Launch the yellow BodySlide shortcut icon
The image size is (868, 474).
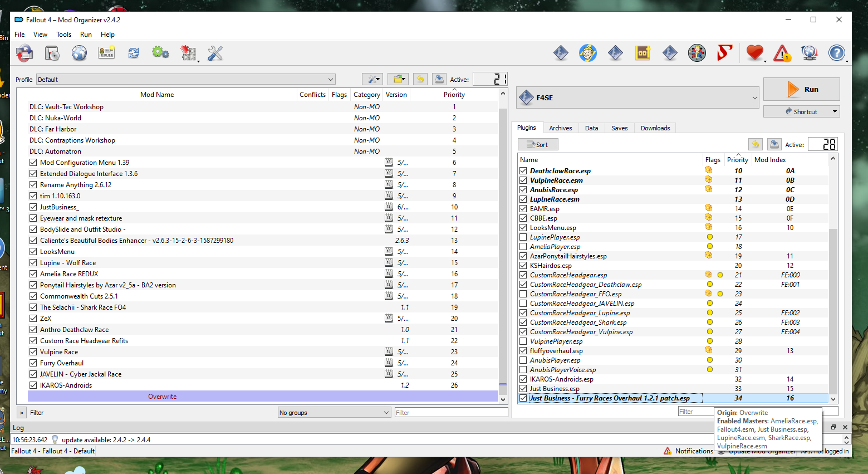coord(643,53)
